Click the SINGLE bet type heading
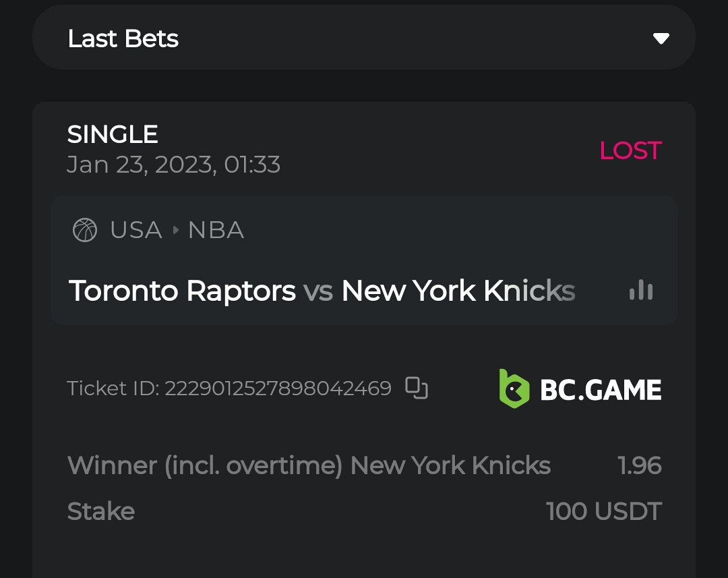The height and width of the screenshot is (578, 728). point(113,134)
